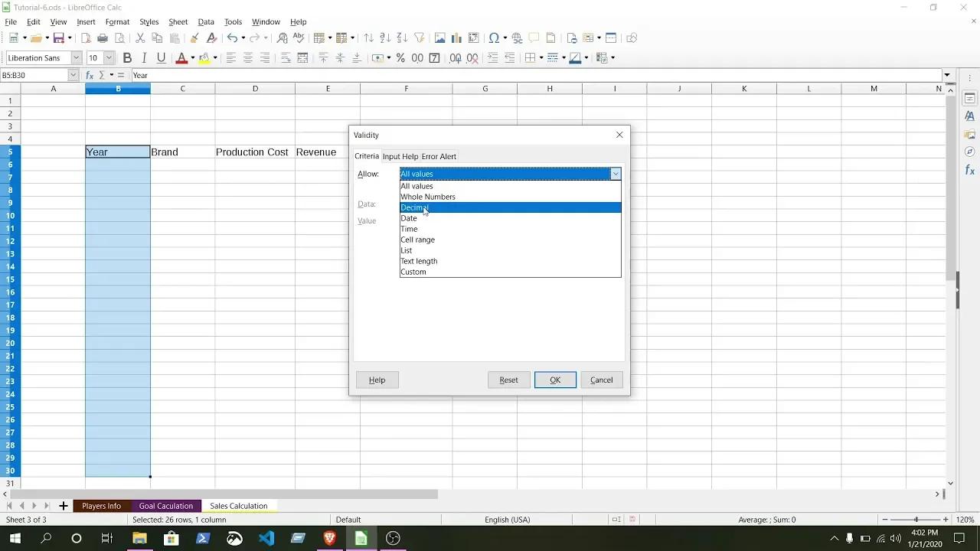The height and width of the screenshot is (551, 980).
Task: Open the Data menu
Action: [205, 21]
